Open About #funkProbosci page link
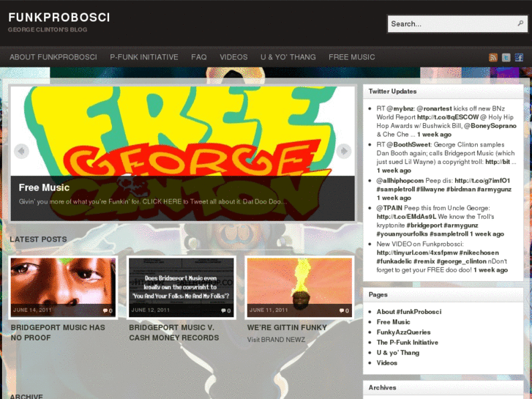The width and height of the screenshot is (532, 399). click(x=409, y=312)
